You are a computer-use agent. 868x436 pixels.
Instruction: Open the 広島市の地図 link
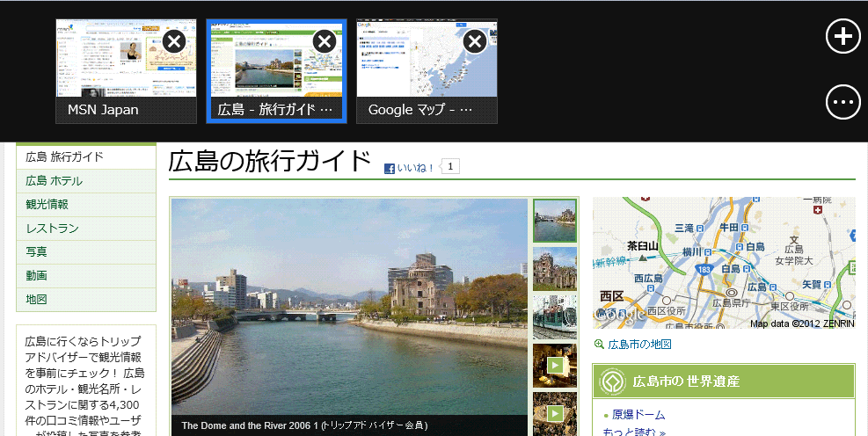pos(639,345)
